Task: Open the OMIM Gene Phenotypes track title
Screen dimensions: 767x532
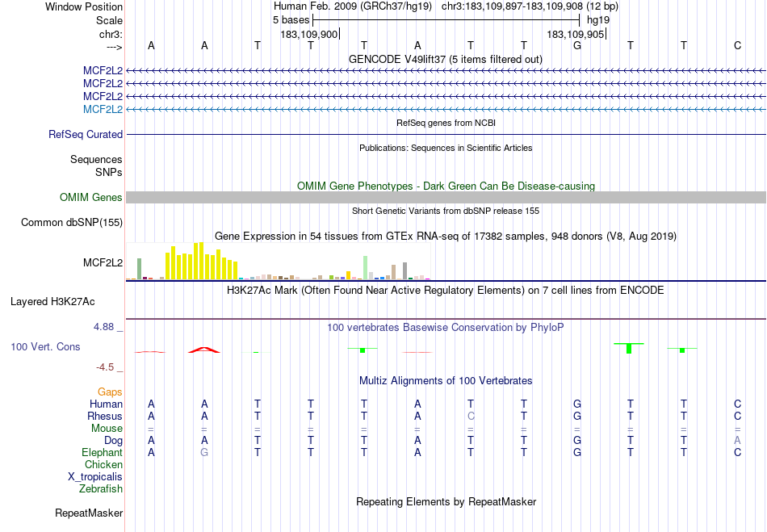Action: (x=446, y=186)
